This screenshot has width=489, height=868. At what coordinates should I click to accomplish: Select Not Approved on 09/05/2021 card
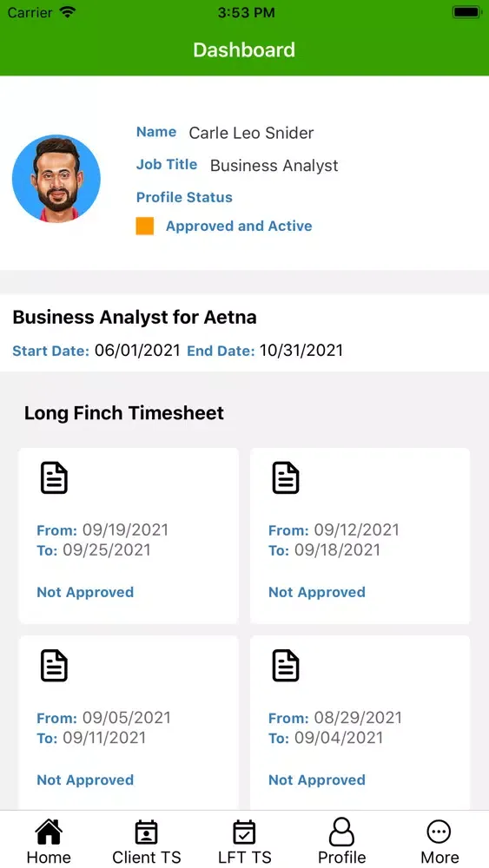[85, 780]
